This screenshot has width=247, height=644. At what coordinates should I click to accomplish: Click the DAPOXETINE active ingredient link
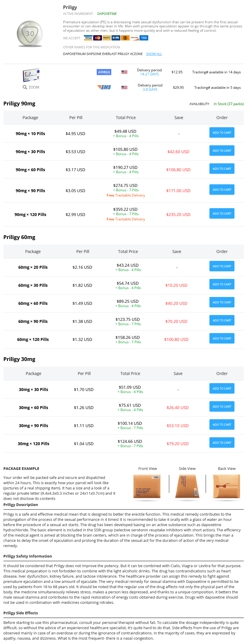click(x=107, y=14)
